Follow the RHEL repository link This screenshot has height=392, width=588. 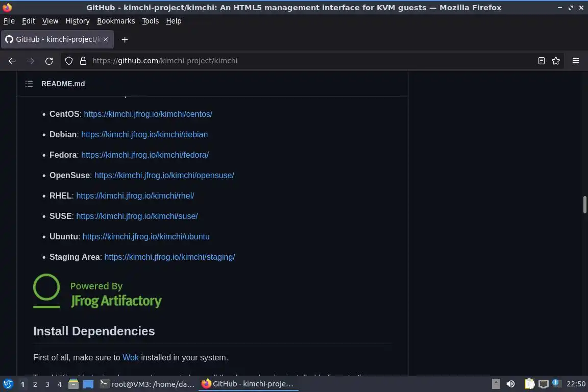click(135, 196)
